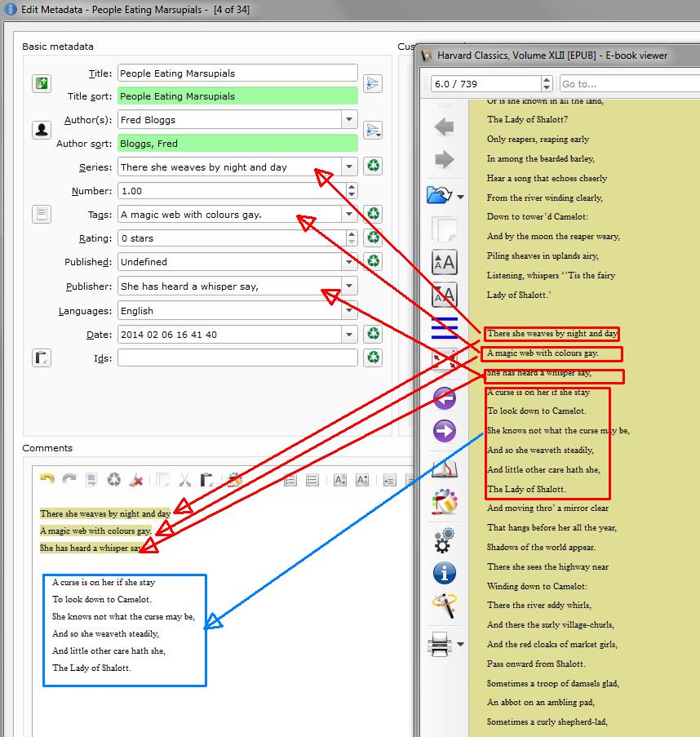Expand the Publisher dropdown list
The width and height of the screenshot is (700, 737).
[349, 286]
